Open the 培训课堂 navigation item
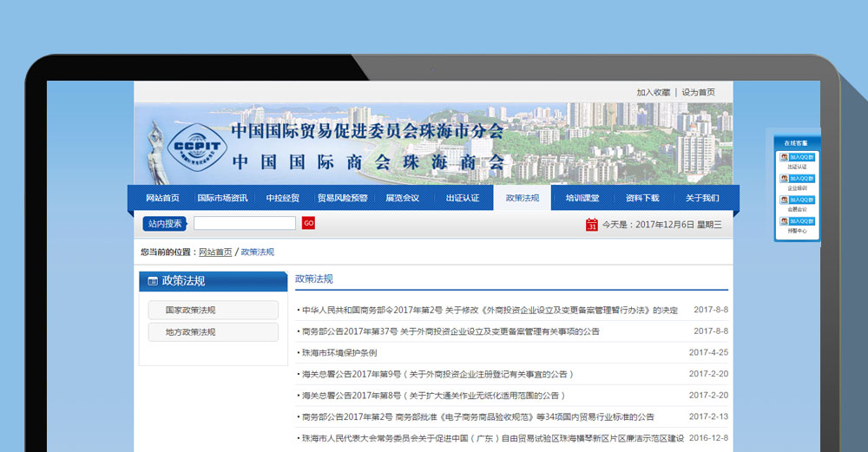The image size is (868, 452). pyautogui.click(x=582, y=198)
